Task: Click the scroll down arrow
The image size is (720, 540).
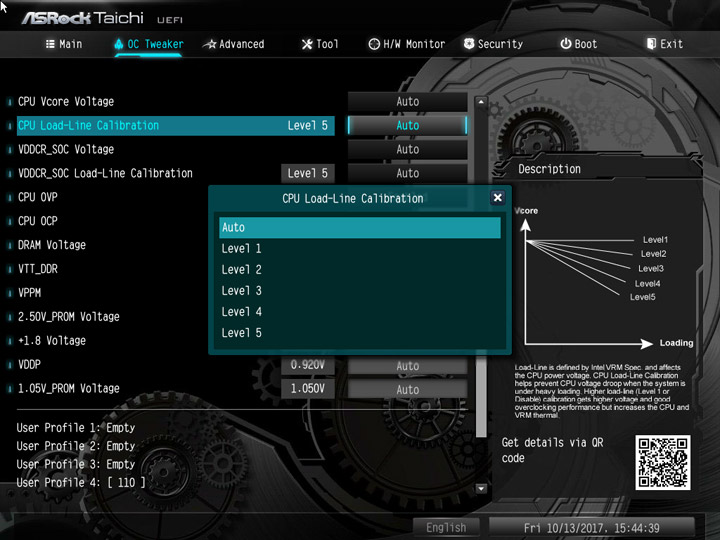Action: tap(481, 488)
